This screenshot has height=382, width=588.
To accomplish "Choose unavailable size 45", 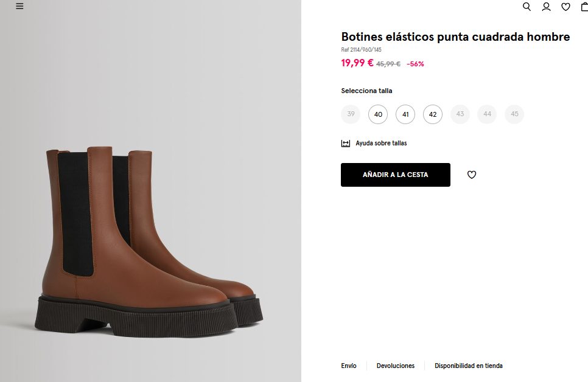I will pyautogui.click(x=514, y=114).
